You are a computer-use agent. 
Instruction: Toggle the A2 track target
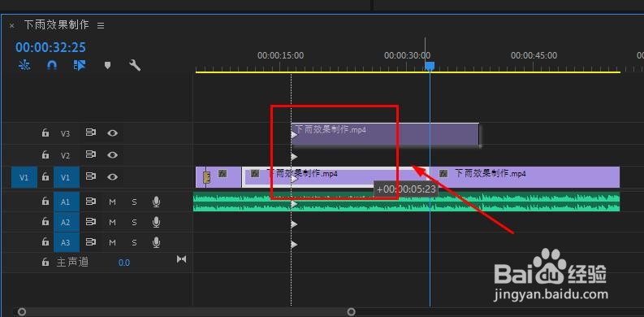click(x=66, y=222)
